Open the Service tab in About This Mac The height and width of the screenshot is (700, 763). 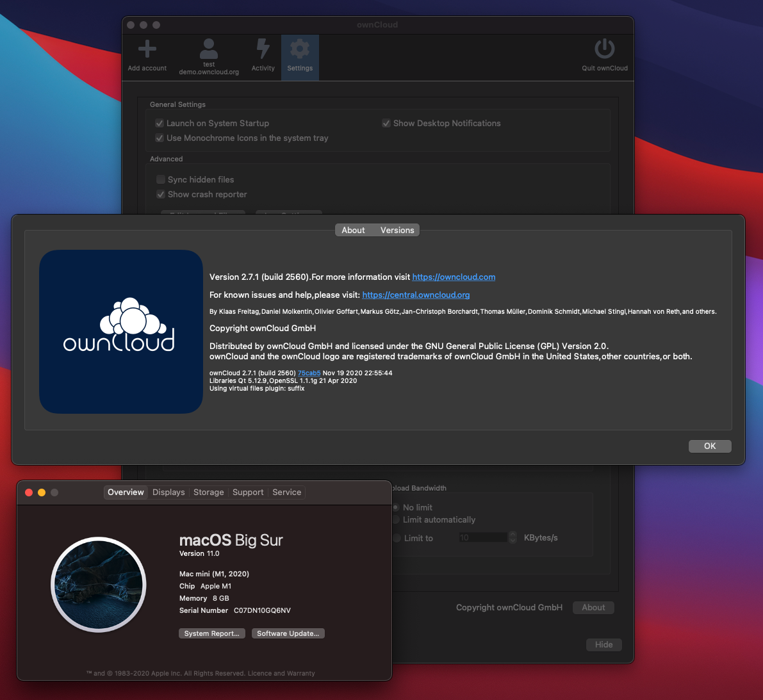[286, 492]
